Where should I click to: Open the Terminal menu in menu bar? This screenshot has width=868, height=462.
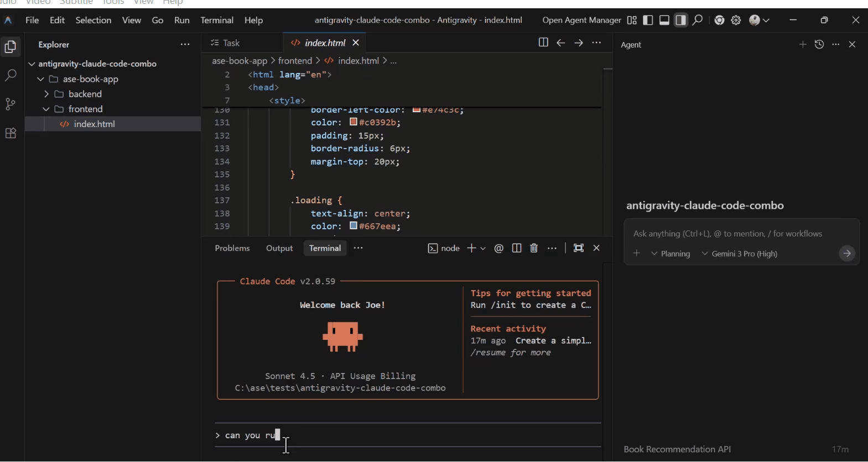217,20
